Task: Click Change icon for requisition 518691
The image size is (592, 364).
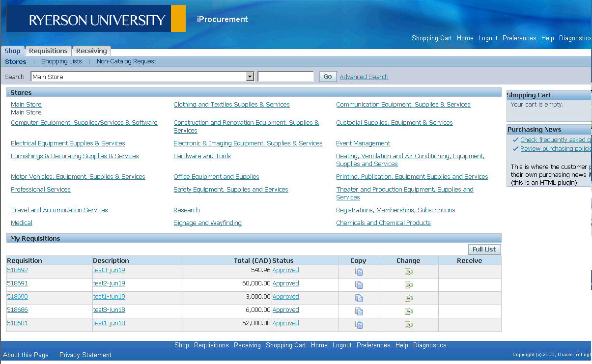Action: pos(408,285)
